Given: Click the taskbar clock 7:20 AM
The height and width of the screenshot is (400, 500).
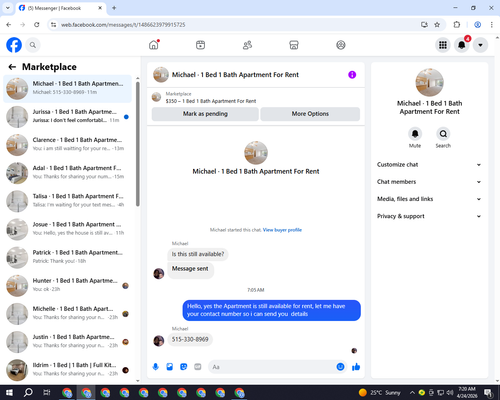Looking at the screenshot, I should 467,393.
